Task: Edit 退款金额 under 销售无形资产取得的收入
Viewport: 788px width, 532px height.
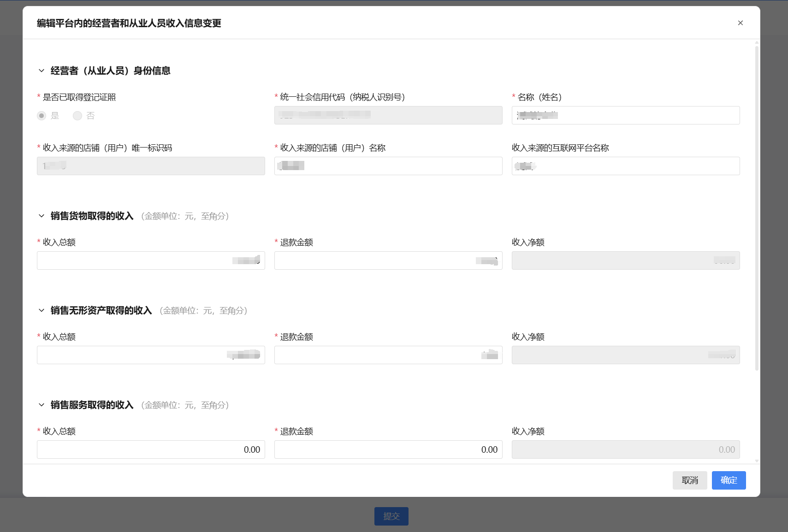Action: [388, 355]
